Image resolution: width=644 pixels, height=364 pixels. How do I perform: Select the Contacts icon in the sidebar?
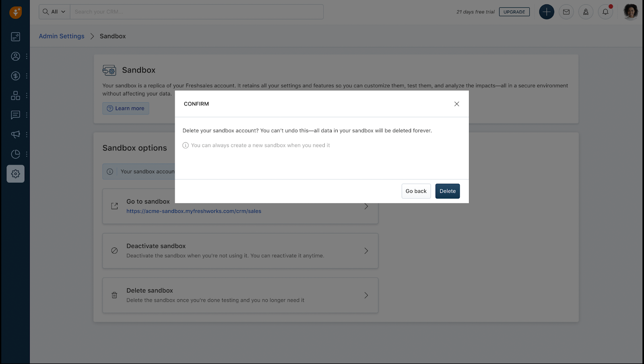[x=15, y=56]
